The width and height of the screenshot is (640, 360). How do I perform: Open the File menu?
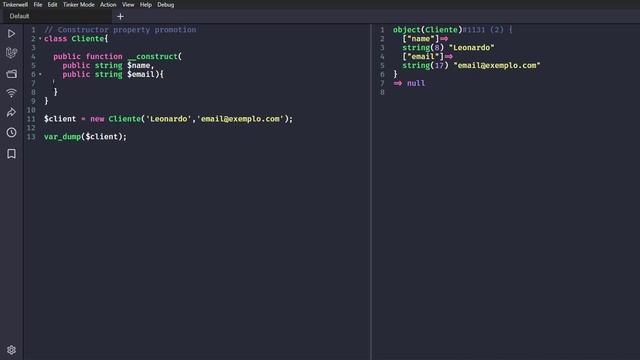point(38,5)
